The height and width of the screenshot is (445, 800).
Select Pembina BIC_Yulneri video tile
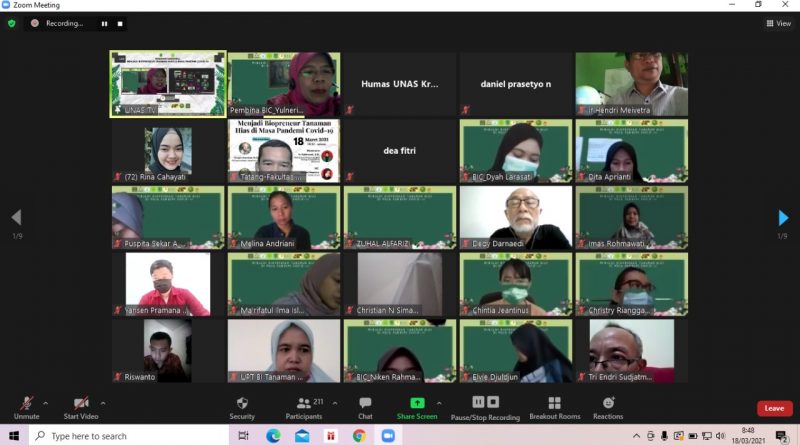pos(284,84)
